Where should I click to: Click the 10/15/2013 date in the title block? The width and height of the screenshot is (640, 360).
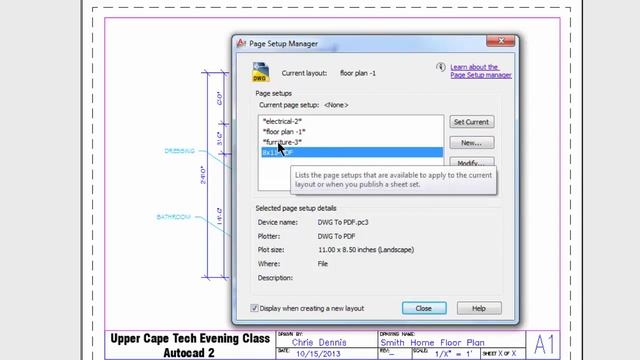point(318,354)
